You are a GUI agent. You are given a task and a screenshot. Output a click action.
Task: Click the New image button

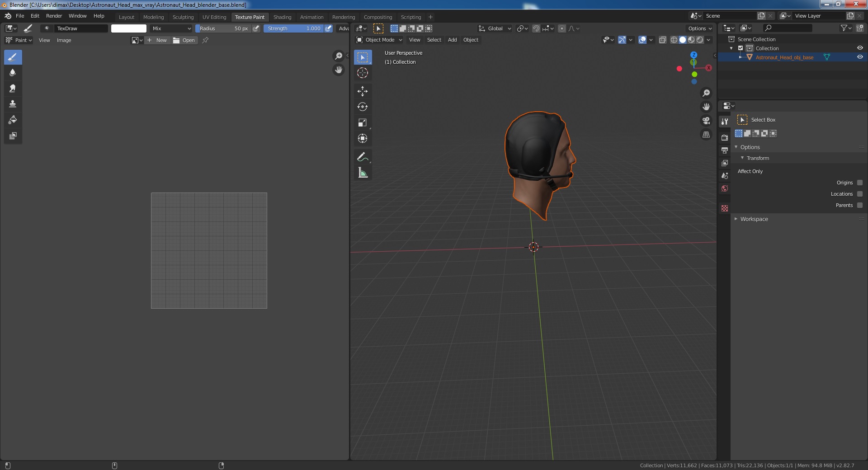click(x=157, y=40)
